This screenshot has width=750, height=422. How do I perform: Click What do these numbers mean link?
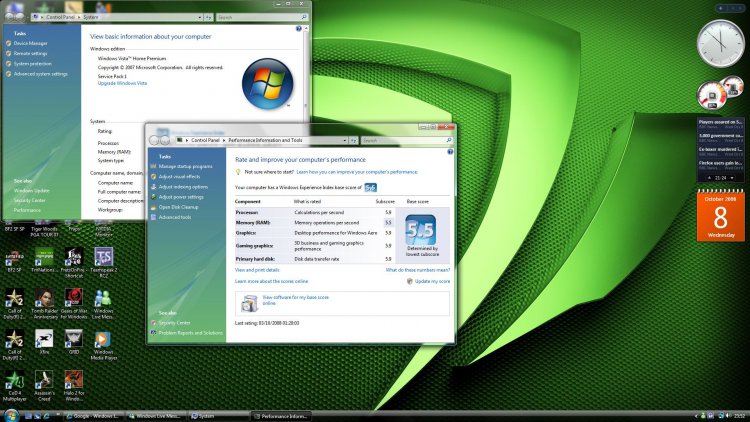point(418,270)
